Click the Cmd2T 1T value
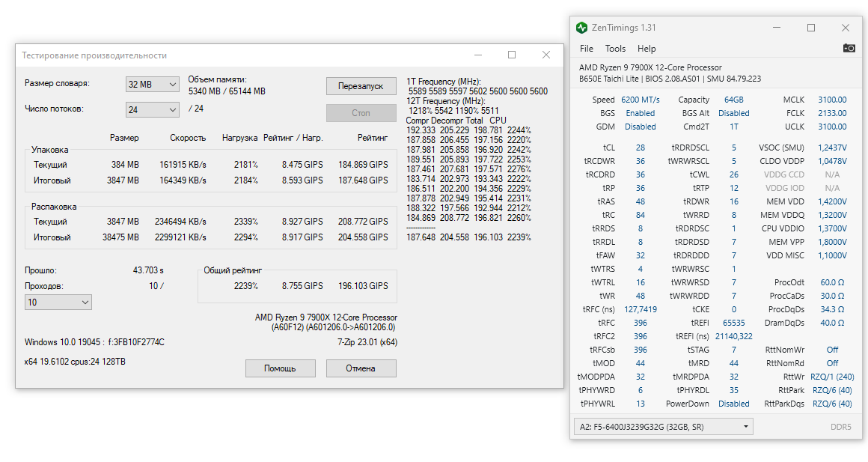Viewport: 868px width, 462px height. point(733,127)
